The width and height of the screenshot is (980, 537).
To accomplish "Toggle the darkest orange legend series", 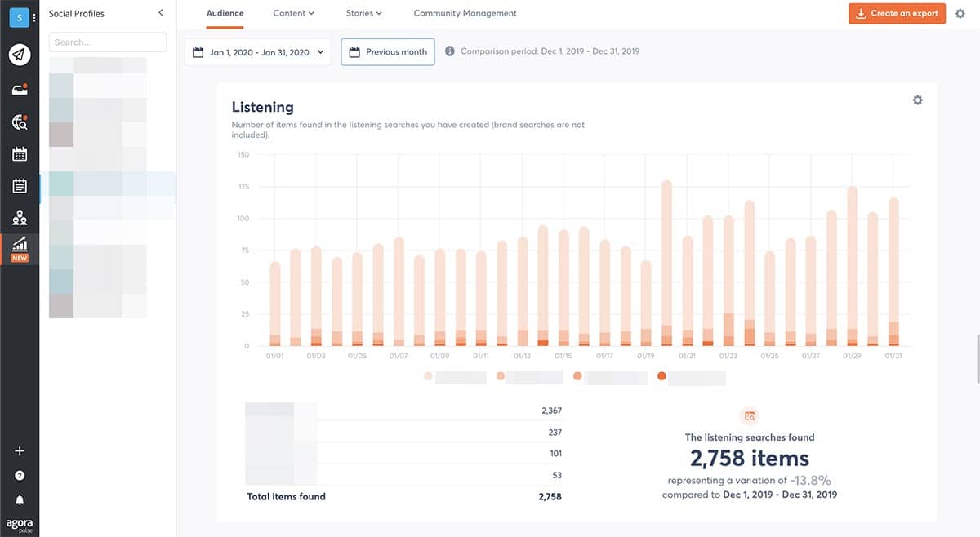I will point(661,377).
